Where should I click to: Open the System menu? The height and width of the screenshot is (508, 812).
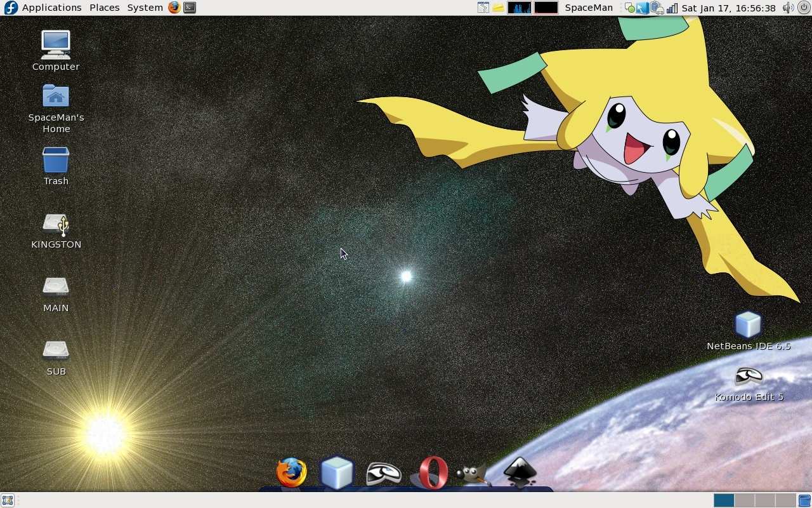[x=145, y=8]
